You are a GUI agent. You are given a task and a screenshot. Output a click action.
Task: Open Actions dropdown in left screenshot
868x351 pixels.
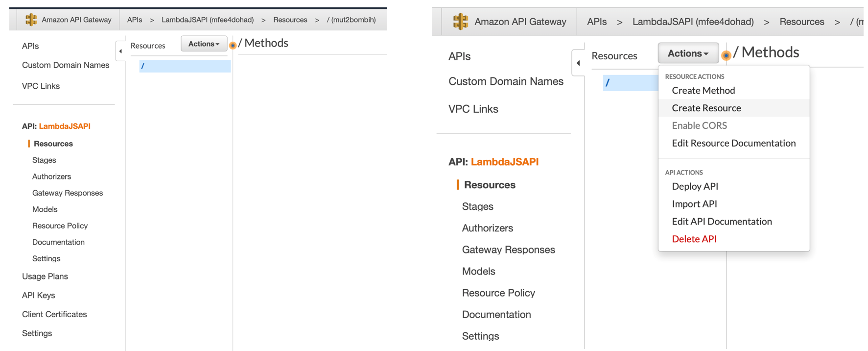click(x=204, y=44)
